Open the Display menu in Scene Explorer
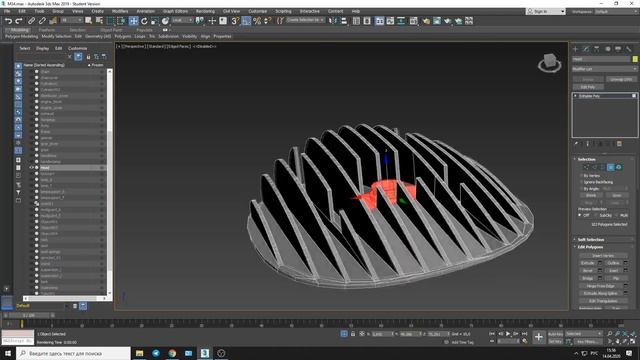Viewport: 640px width, 360px height. pos(42,48)
